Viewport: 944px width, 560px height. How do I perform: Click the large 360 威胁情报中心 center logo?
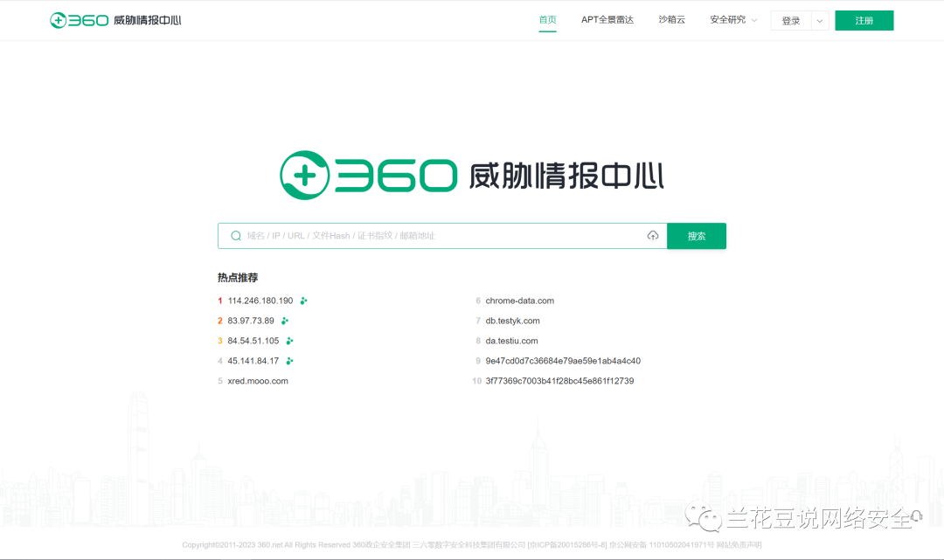472,175
